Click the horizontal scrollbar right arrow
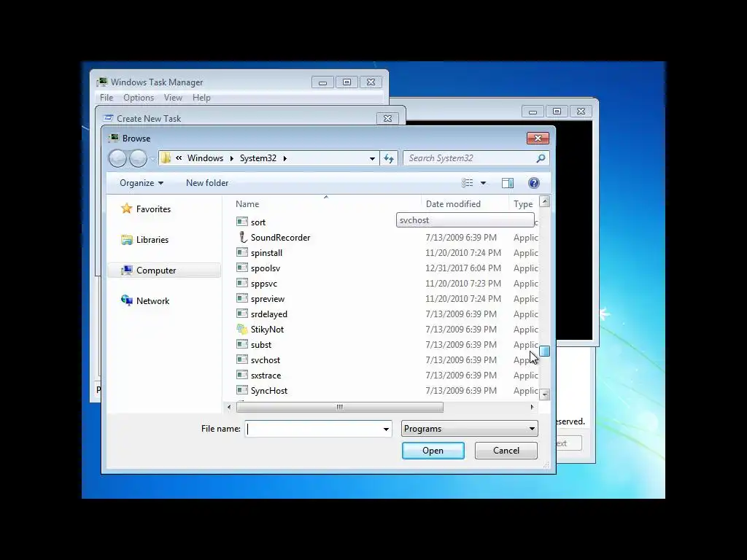This screenshot has height=560, width=747. [532, 407]
